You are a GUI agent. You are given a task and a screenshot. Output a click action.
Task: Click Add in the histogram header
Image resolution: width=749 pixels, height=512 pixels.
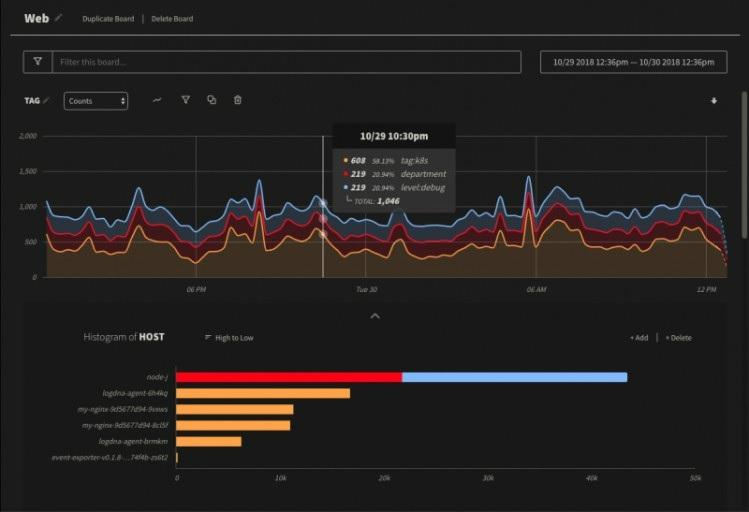(x=639, y=338)
